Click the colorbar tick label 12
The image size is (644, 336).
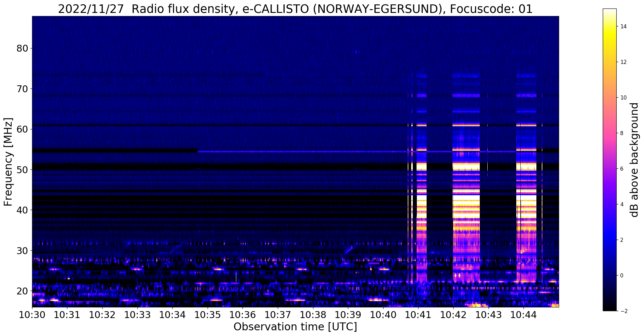[623, 62]
